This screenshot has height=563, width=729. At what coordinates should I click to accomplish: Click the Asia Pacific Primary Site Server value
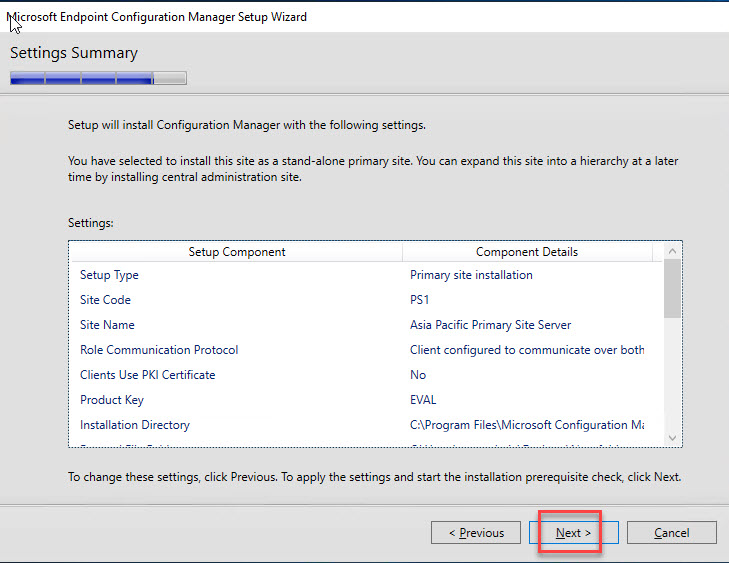click(490, 325)
